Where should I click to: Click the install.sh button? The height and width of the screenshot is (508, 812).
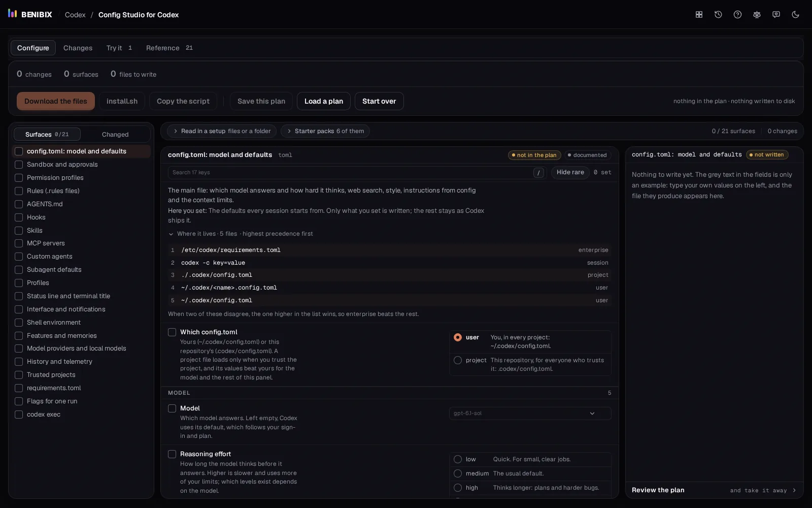point(122,101)
